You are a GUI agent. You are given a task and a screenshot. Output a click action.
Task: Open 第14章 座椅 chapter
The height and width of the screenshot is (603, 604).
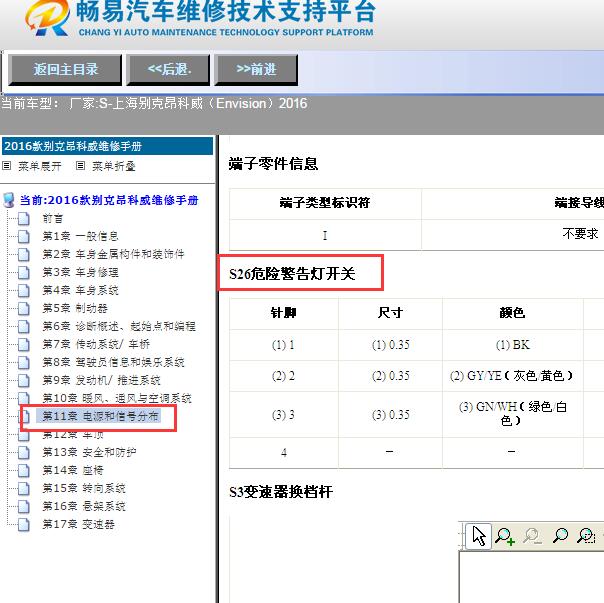pyautogui.click(x=73, y=470)
